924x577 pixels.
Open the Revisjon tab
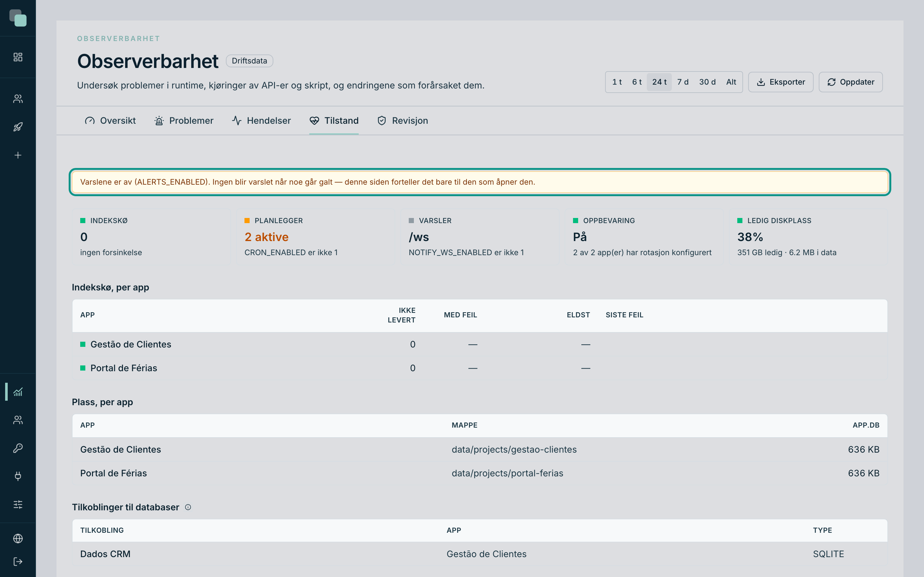[402, 121]
